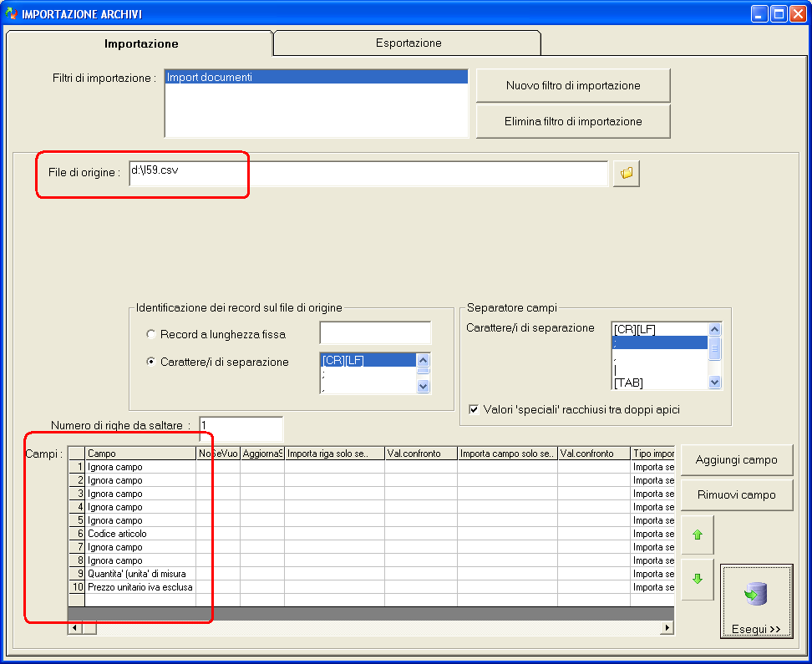Move field up with green up arrow
Viewport: 812px width, 664px height.
pos(698,535)
